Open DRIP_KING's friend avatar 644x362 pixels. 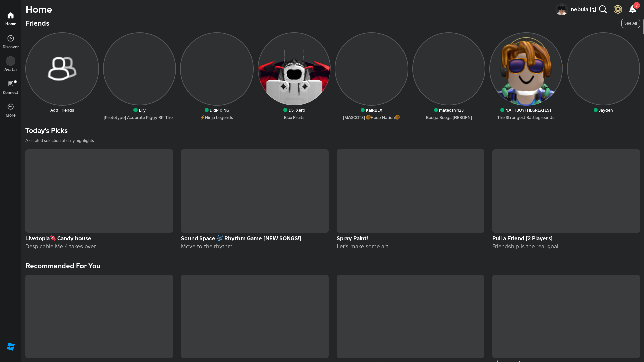click(217, 69)
